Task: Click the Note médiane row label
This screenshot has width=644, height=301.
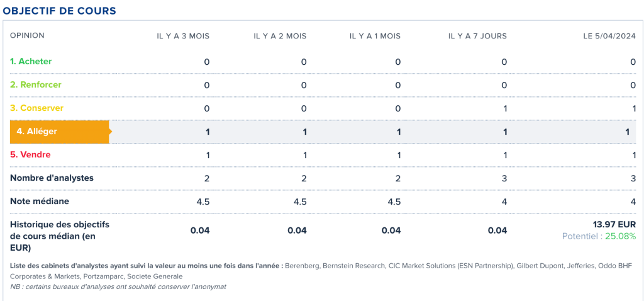Action: 40,202
